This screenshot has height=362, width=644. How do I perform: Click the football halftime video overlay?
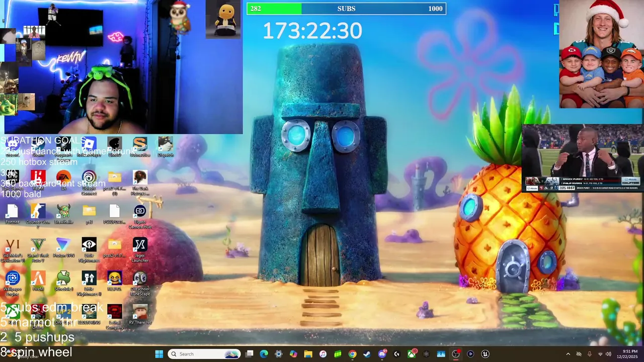click(583, 158)
